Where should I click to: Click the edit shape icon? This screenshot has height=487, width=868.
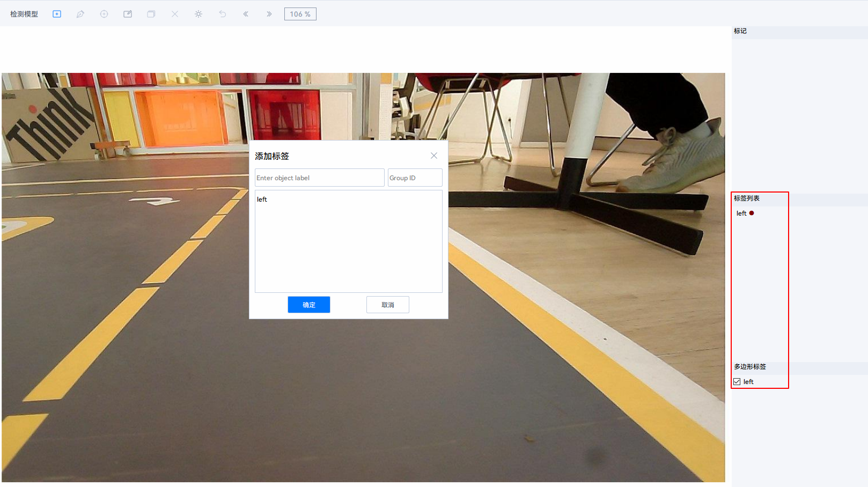coord(128,14)
